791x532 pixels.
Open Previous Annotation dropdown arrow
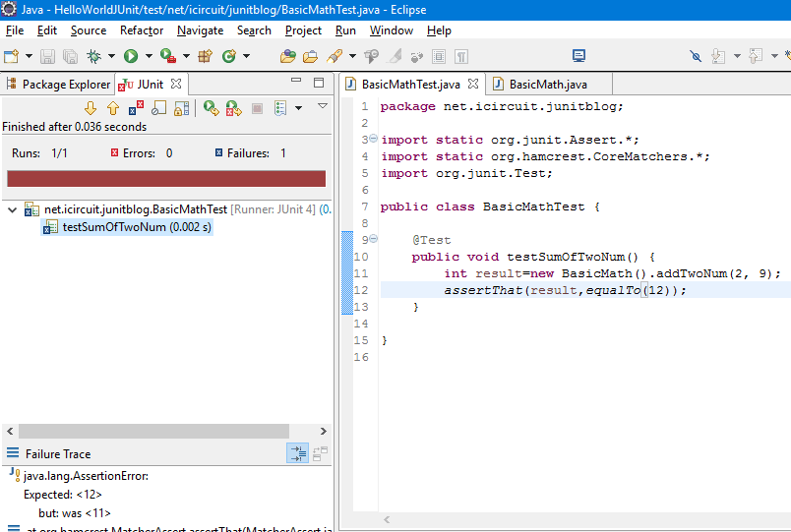point(774,56)
